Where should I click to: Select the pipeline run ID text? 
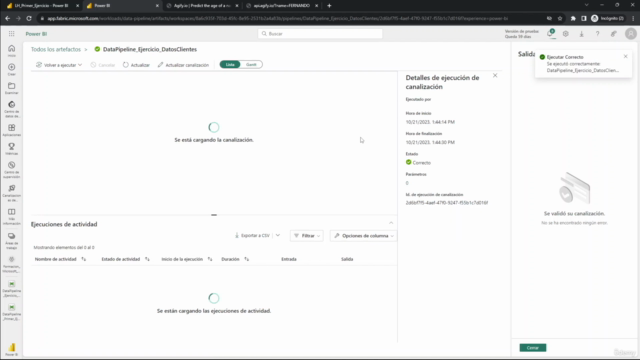447,203
